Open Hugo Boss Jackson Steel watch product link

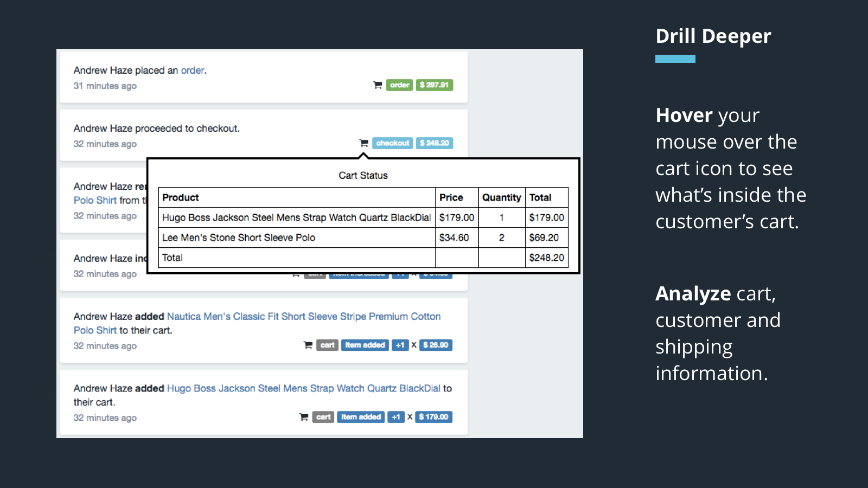304,388
